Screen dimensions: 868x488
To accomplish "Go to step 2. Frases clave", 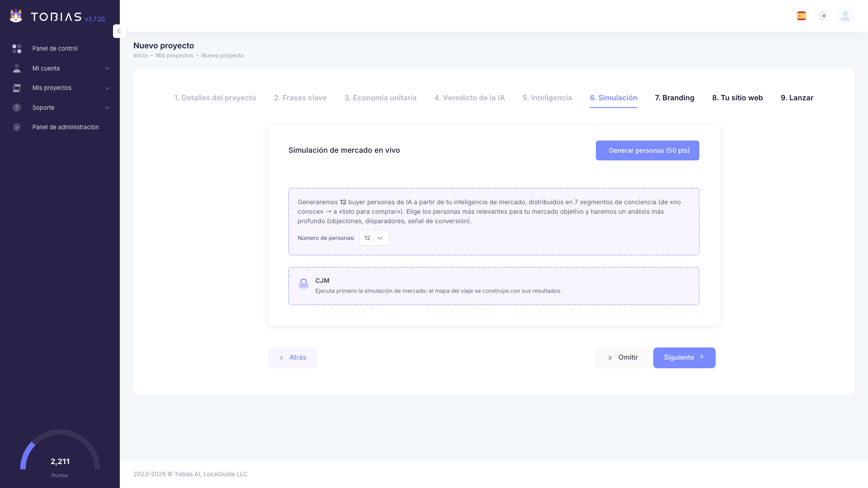I will (300, 98).
